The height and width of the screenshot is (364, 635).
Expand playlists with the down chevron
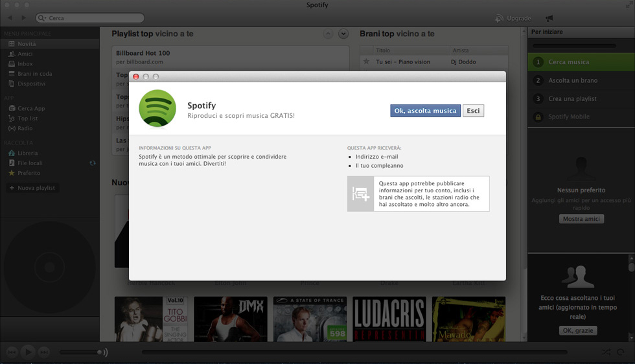[x=343, y=34]
